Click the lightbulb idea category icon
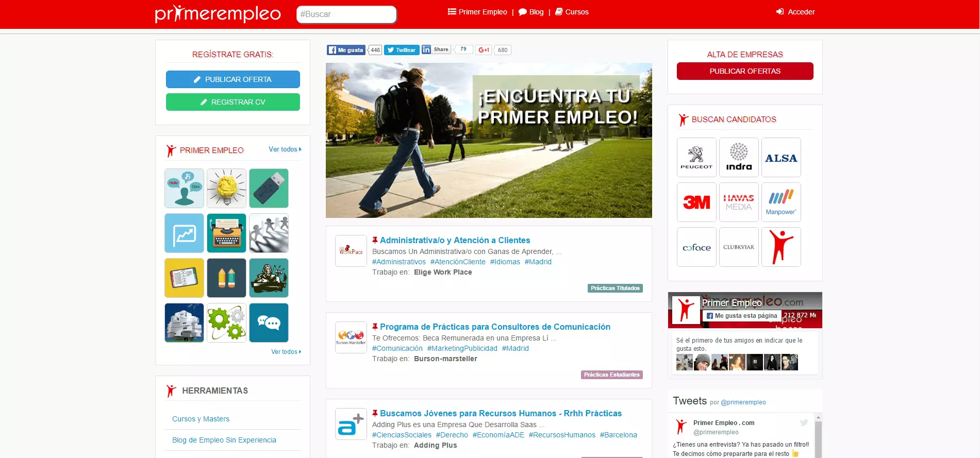This screenshot has height=458, width=980. click(x=226, y=188)
